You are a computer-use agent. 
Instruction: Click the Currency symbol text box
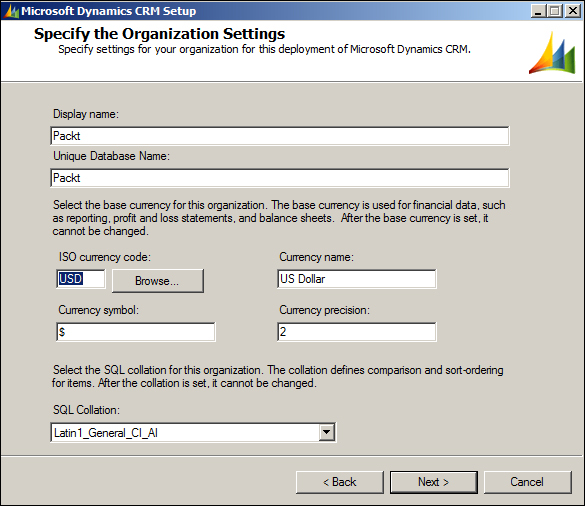point(136,332)
